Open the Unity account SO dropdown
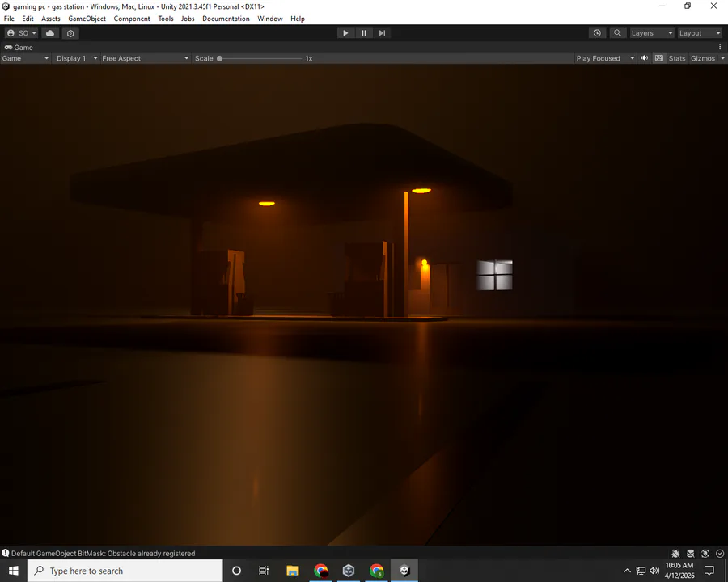 pyautogui.click(x=21, y=33)
